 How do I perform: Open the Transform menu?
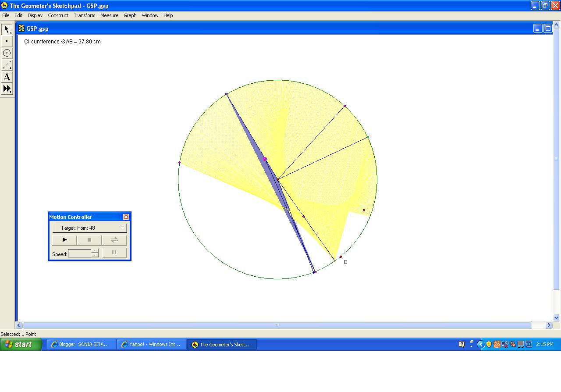84,15
